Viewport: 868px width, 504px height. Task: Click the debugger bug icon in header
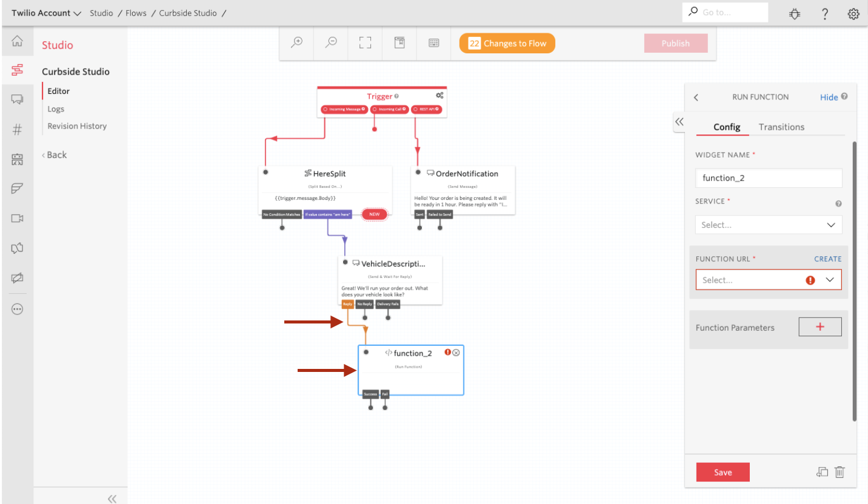click(795, 13)
